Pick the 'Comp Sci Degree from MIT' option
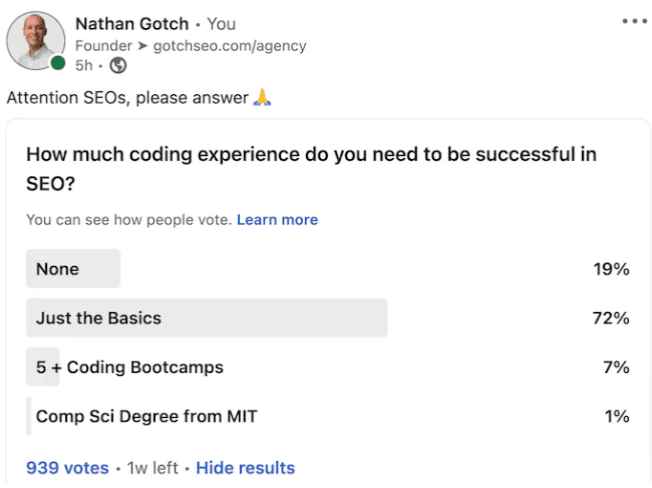Screen dimensions: 652x488 coord(146,416)
